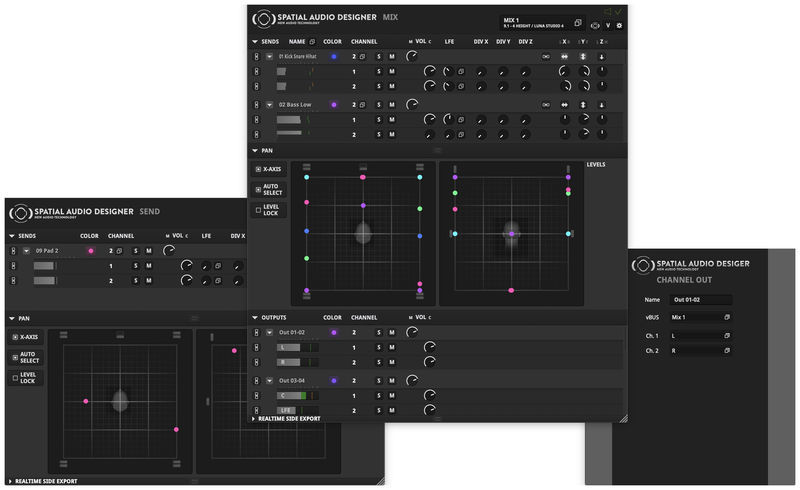
Task: Toggle AUTO SELECT checkbox in Send window
Action: 15,357
